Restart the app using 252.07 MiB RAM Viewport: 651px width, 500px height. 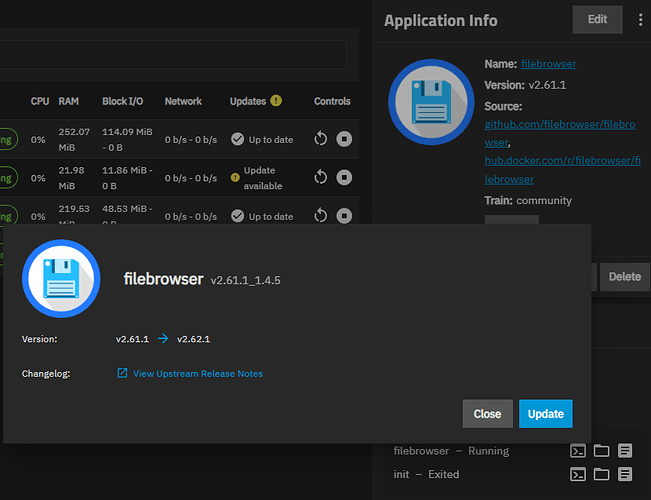point(321,139)
